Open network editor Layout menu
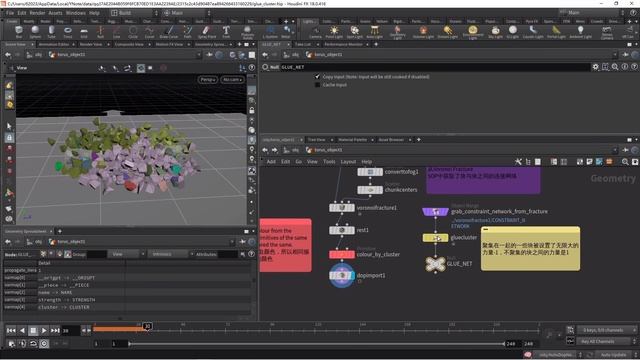Viewport: 640px width, 360px height. [348, 162]
